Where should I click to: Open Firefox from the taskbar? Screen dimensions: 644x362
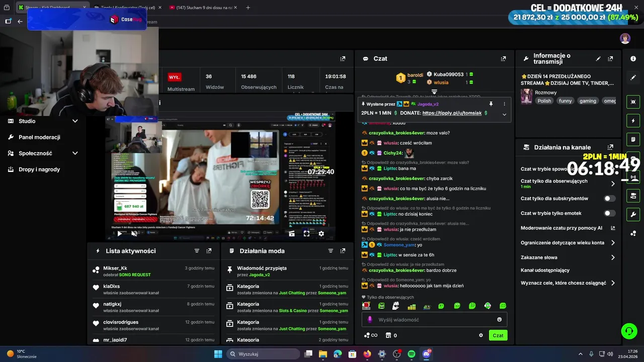pyautogui.click(x=367, y=354)
